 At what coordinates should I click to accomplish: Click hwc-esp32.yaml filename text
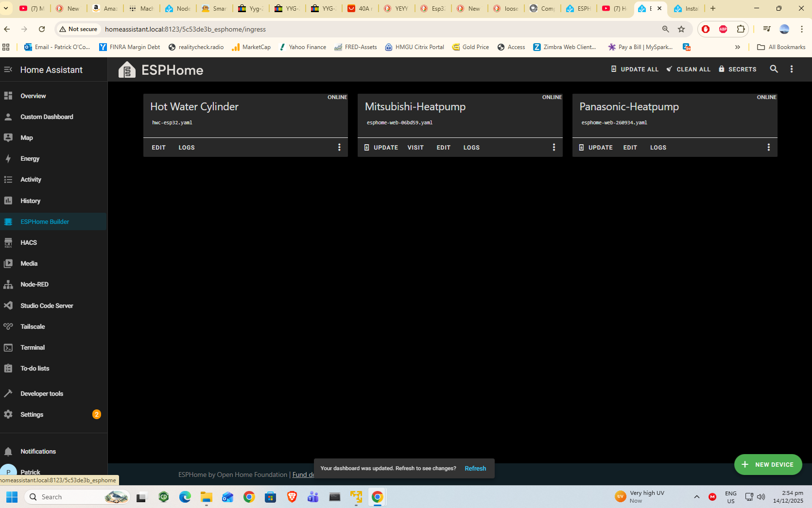172,123
